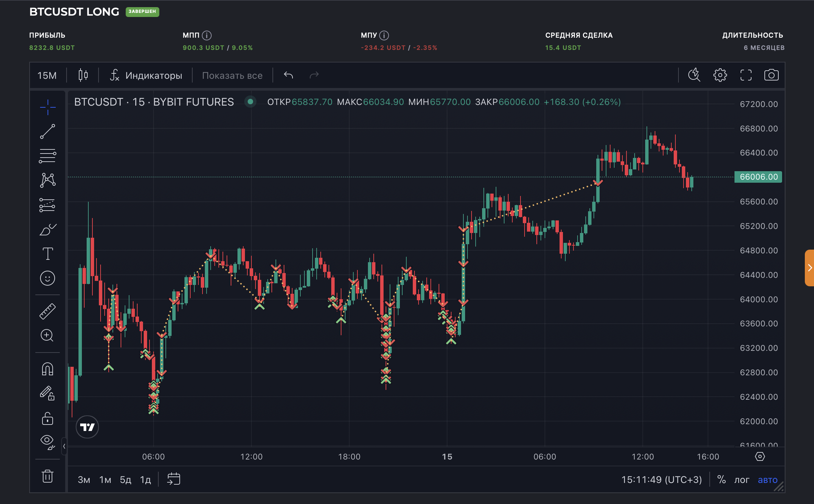This screenshot has height=504, width=814.
Task: Choose the text annotation tool
Action: pos(48,254)
